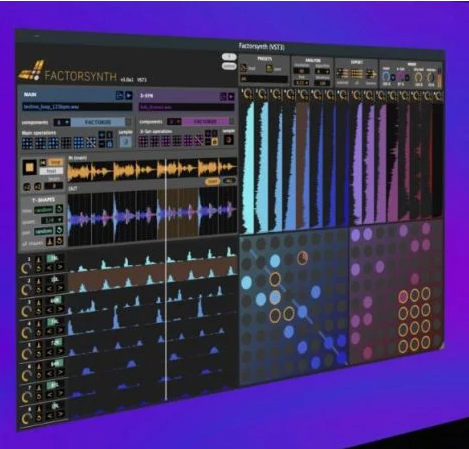Toggle the X-Syn operations orange lock

215,142
